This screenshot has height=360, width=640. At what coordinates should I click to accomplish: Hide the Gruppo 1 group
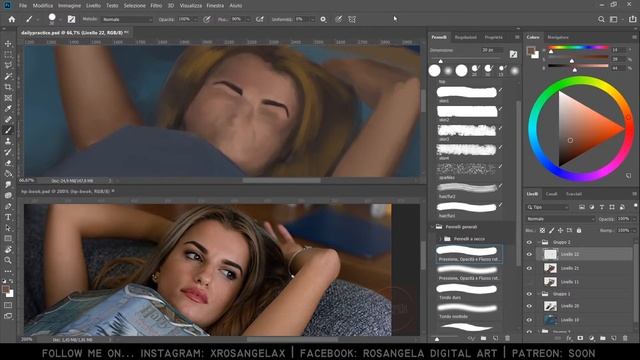[529, 294]
